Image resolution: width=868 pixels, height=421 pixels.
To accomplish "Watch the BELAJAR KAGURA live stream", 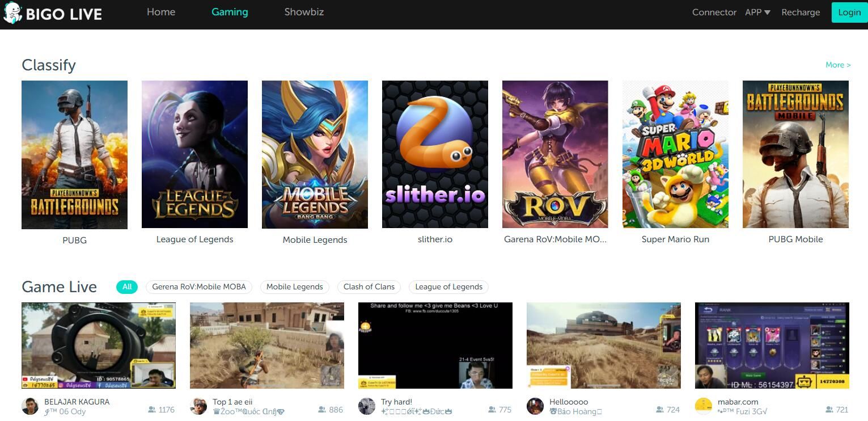I will point(99,346).
